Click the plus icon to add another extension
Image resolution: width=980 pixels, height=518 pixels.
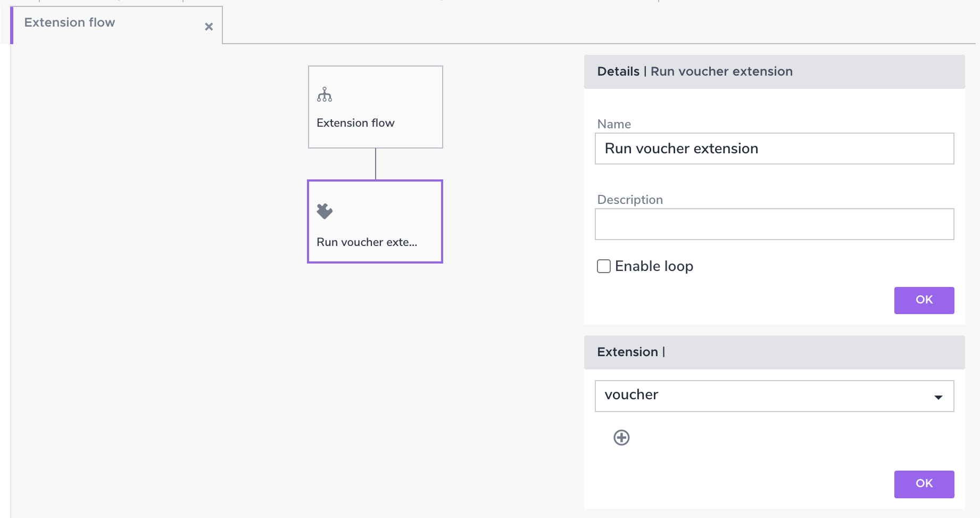[621, 438]
